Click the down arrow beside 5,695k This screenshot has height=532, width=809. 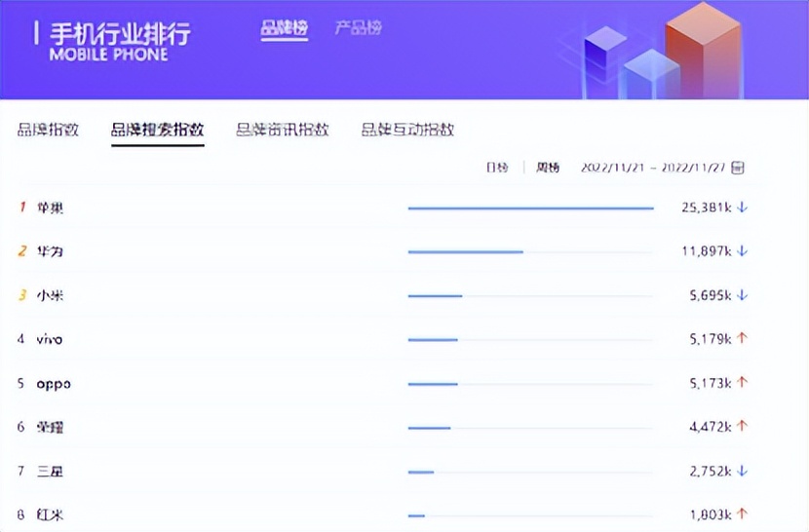click(x=743, y=295)
